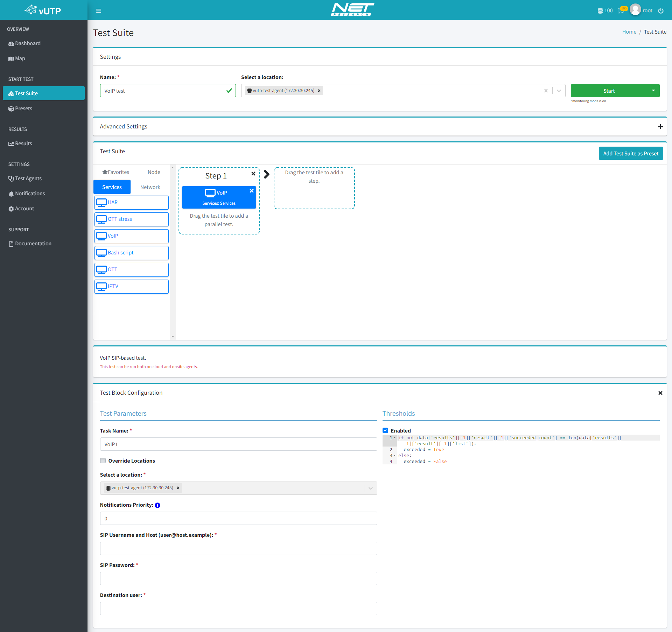Click the VoIP tile icon in Step 1
The width and height of the screenshot is (672, 632).
click(x=210, y=192)
